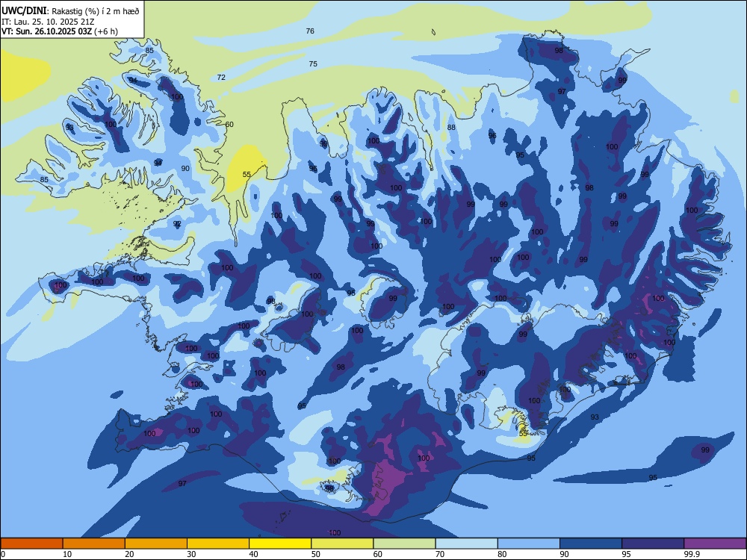
Task: Select the '(+6 h)' forecast offset text
Action: pyautogui.click(x=106, y=31)
